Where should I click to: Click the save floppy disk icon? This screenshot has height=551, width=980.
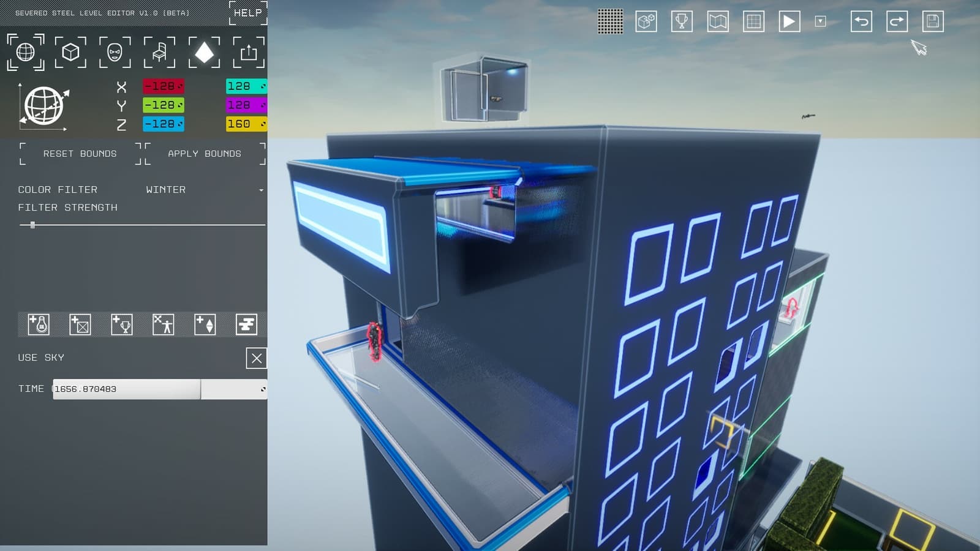[933, 21]
